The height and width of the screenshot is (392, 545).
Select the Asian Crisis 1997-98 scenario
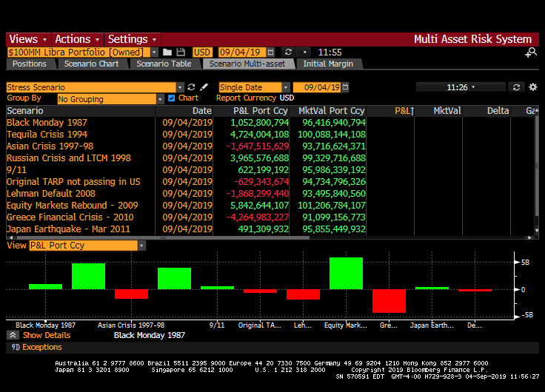50,146
